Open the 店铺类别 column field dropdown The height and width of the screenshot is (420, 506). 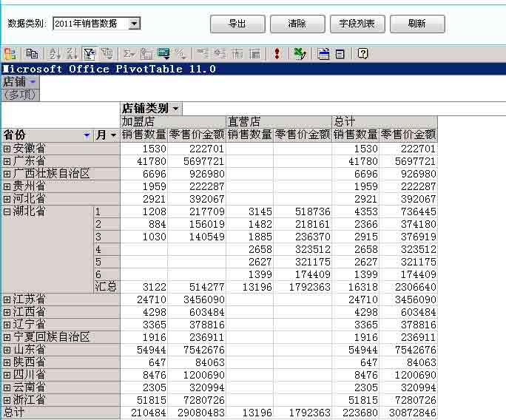tap(175, 109)
